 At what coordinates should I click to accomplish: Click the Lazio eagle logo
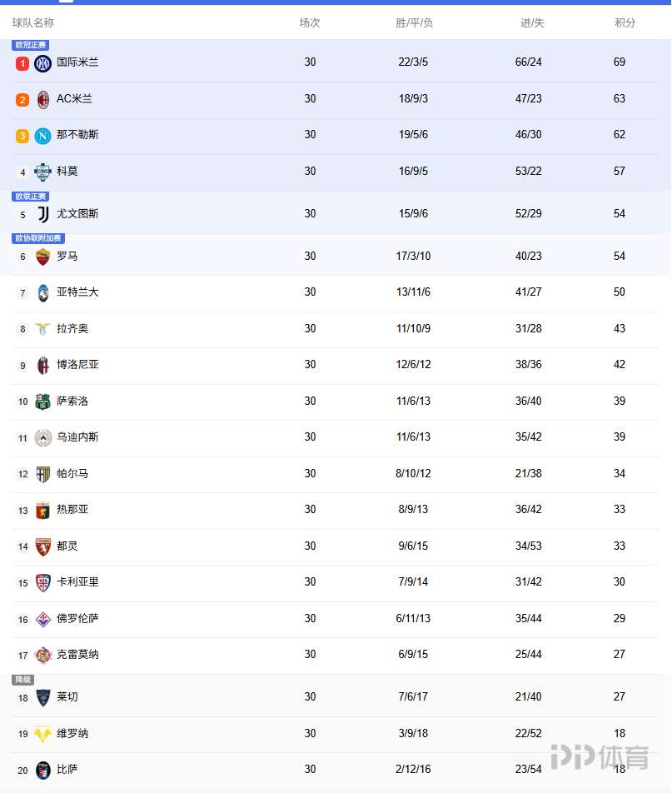click(x=42, y=329)
